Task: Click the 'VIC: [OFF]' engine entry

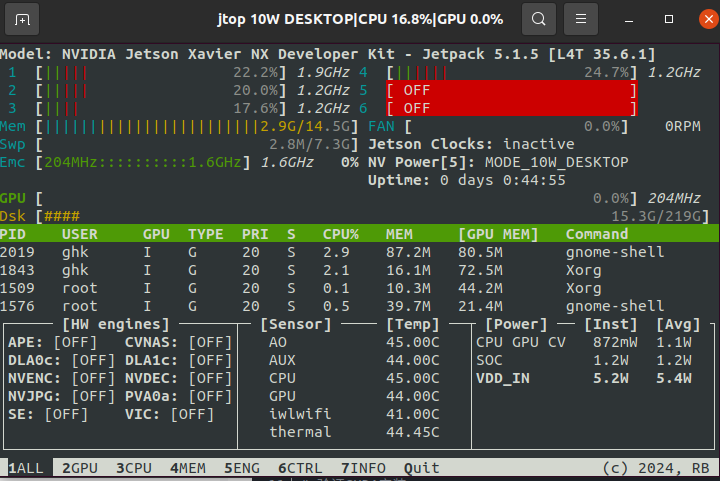Action: (169, 414)
